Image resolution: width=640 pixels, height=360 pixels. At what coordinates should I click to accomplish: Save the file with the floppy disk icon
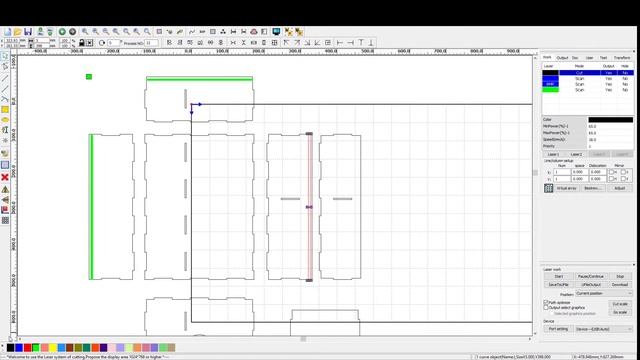pos(28,32)
